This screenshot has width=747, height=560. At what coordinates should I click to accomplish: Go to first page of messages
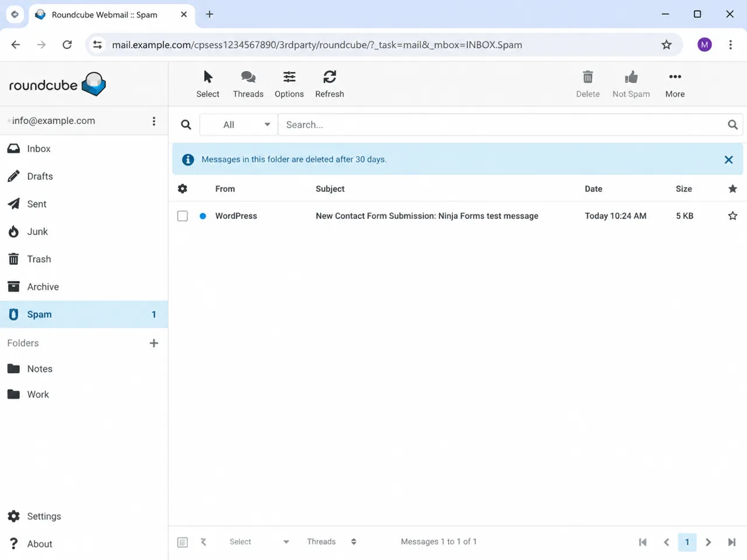click(643, 542)
